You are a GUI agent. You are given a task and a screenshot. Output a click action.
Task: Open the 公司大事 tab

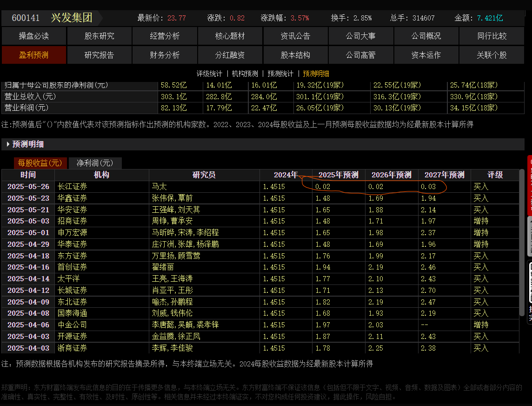[361, 36]
